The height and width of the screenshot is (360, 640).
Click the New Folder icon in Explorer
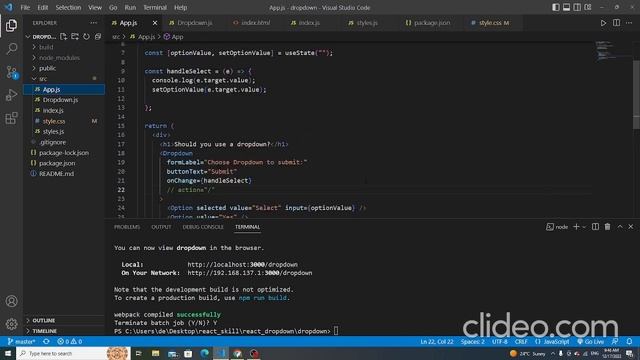75,37
